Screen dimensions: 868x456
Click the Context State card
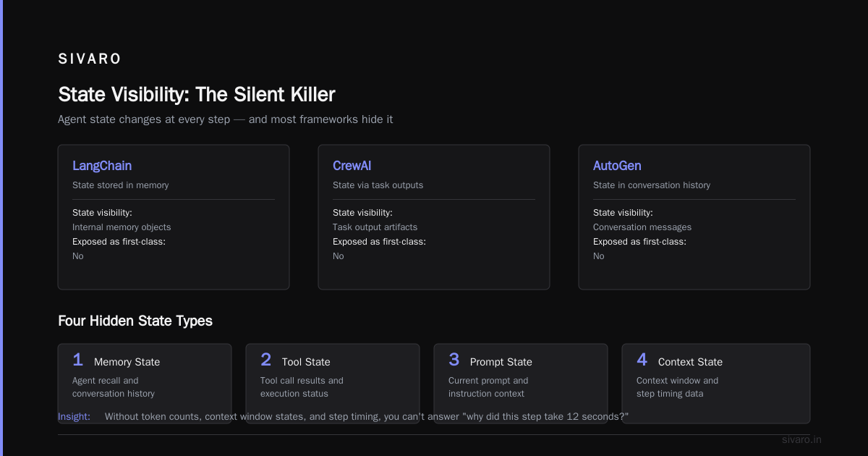point(716,384)
